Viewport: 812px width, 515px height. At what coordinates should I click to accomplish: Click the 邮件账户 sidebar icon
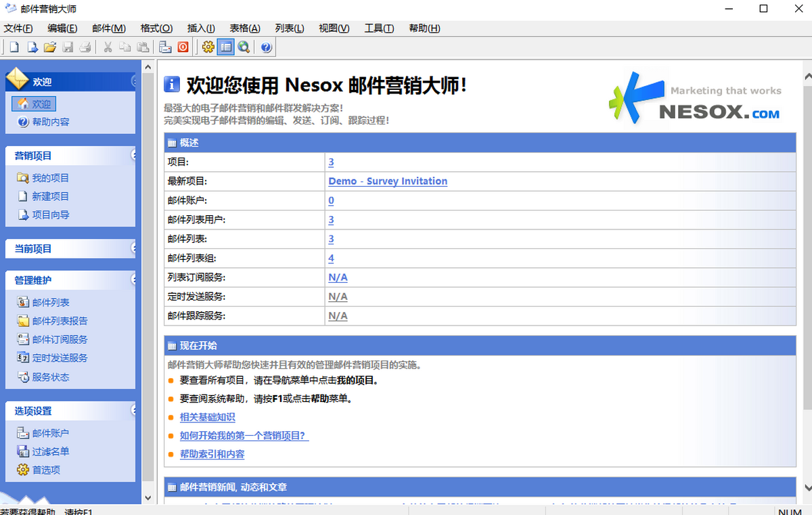click(23, 433)
